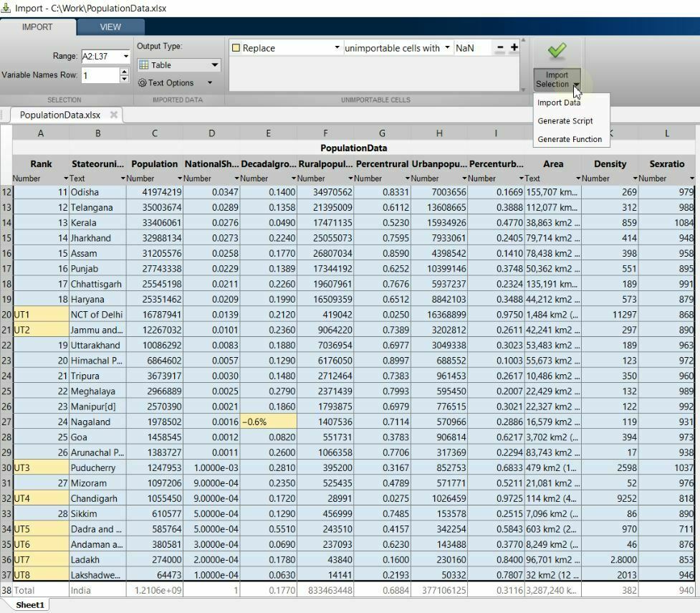Viewport: 700px width, 613px height.
Task: Click the yellow square icon beside Replace
Action: pyautogui.click(x=237, y=47)
